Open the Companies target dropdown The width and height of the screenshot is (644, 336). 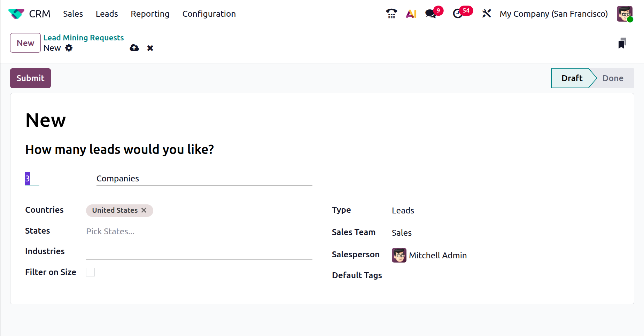point(204,179)
